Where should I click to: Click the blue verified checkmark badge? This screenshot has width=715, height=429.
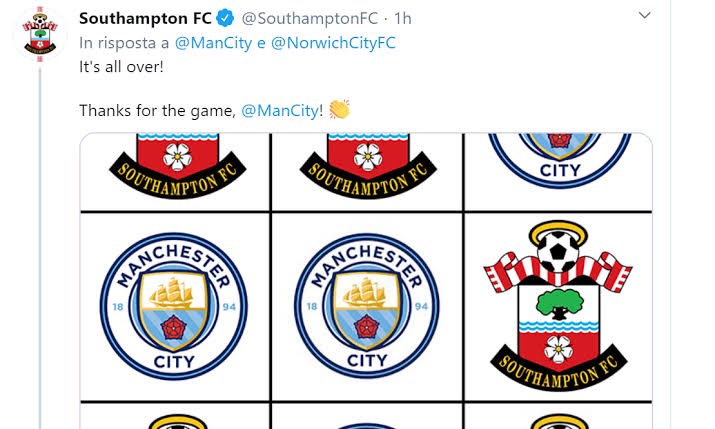point(227,18)
